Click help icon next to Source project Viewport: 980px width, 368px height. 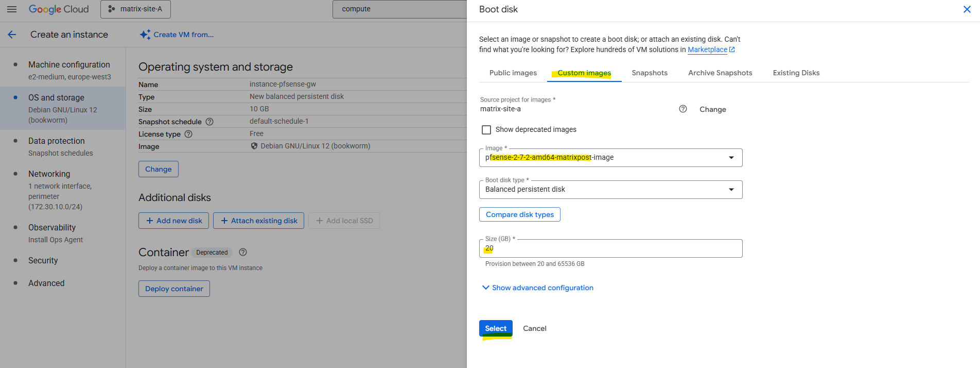(x=682, y=109)
